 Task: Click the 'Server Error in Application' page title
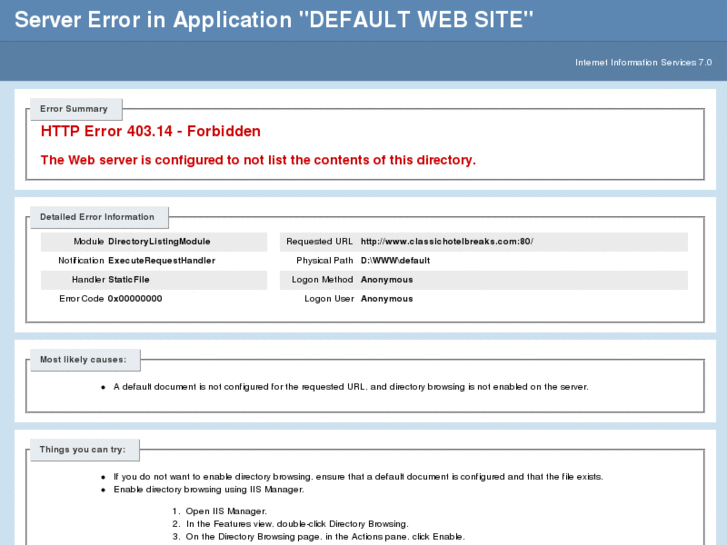(274, 20)
